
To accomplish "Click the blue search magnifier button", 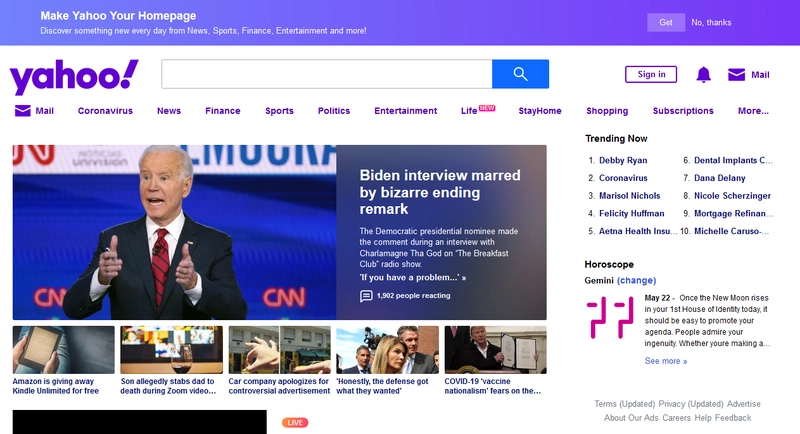I will pyautogui.click(x=520, y=74).
